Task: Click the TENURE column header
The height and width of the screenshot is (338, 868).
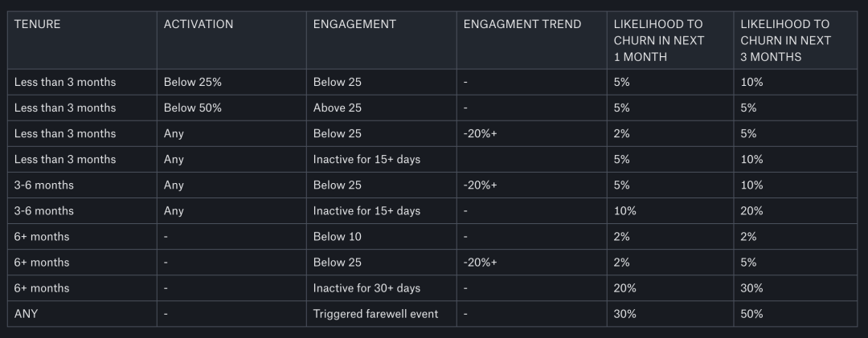Action: tap(38, 24)
